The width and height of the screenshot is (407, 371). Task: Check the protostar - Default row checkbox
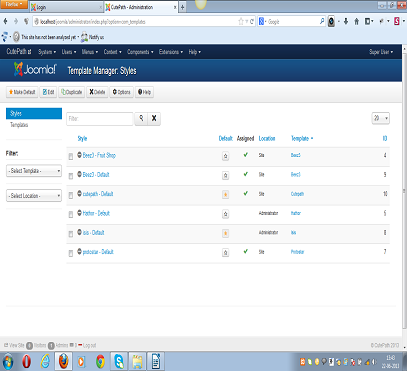point(71,253)
